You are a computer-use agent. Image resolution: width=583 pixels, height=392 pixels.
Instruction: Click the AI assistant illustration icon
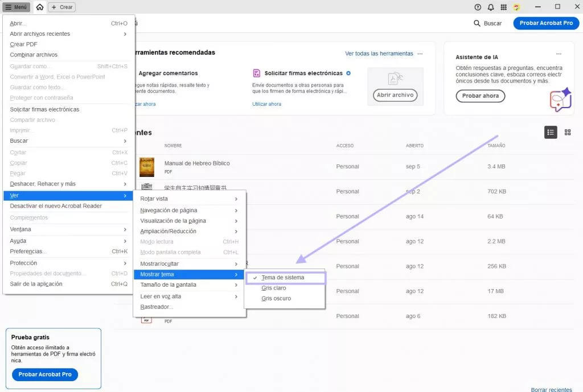tap(560, 99)
